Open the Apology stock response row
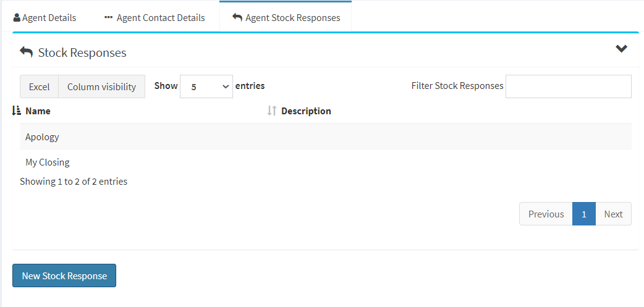This screenshot has width=644, height=307. point(325,137)
